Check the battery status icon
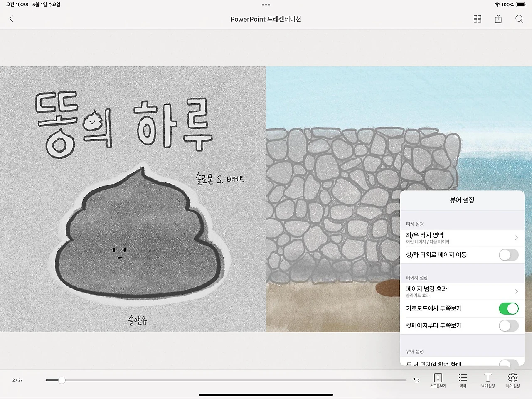 click(521, 5)
